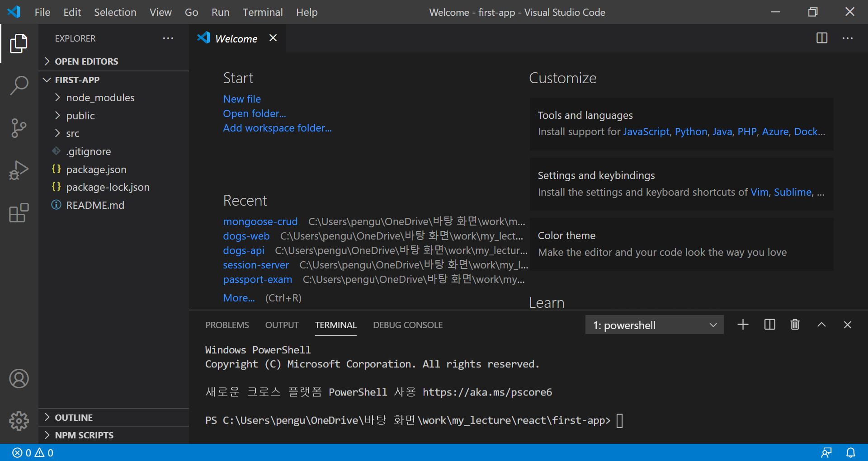The image size is (868, 461).
Task: Open Source Control view icon
Action: click(19, 128)
